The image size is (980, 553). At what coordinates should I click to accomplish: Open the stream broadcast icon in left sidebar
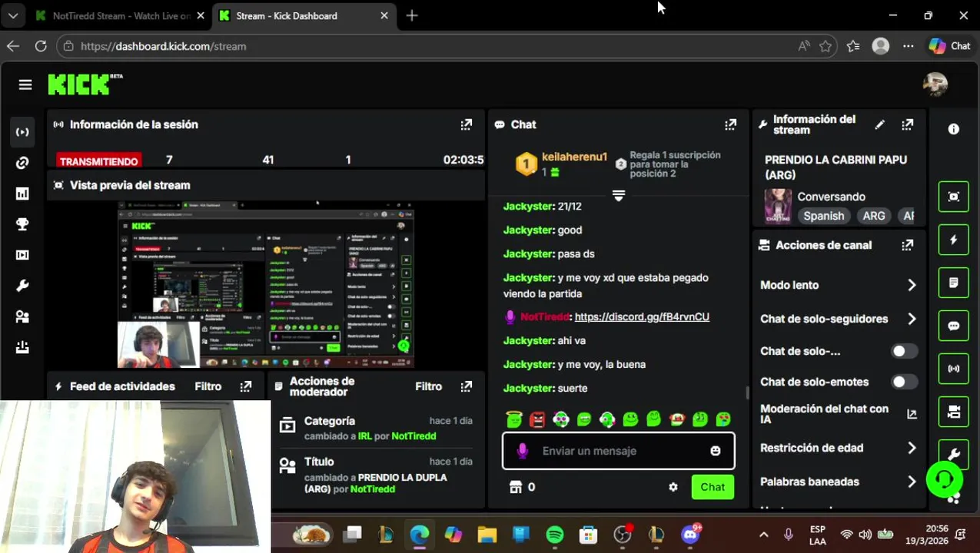pyautogui.click(x=22, y=132)
